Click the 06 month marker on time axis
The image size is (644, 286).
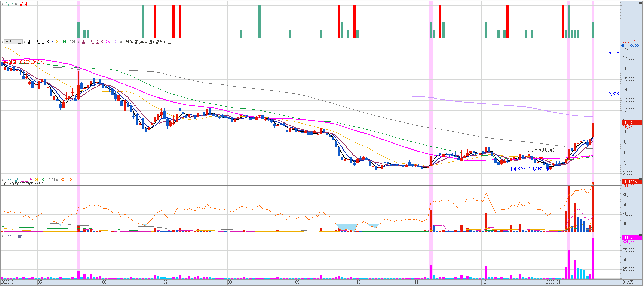pyautogui.click(x=104, y=282)
